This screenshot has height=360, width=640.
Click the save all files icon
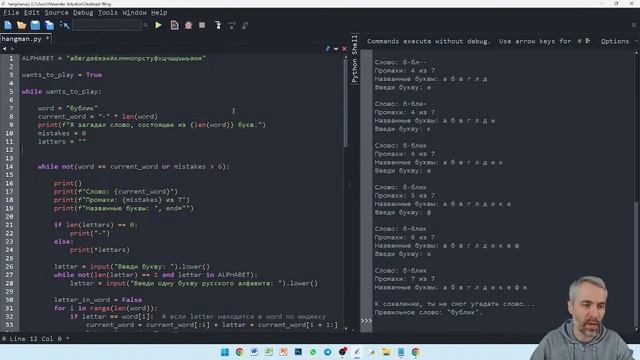[49, 25]
